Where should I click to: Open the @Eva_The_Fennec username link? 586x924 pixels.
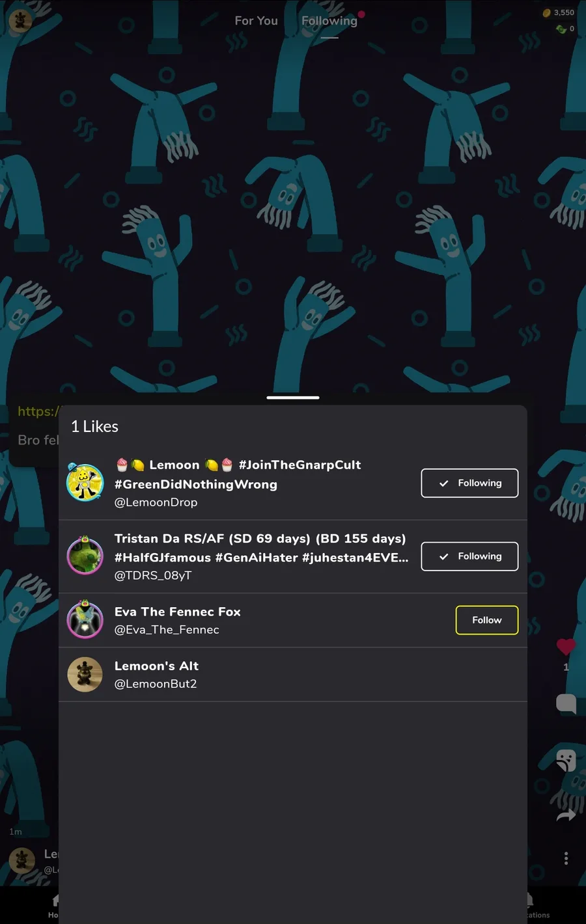pyautogui.click(x=167, y=629)
